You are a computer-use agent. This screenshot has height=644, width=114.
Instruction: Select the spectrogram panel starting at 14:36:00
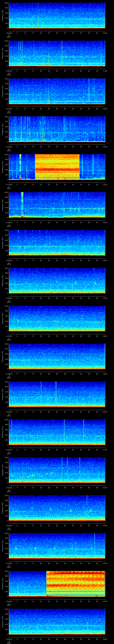click(57, 281)
